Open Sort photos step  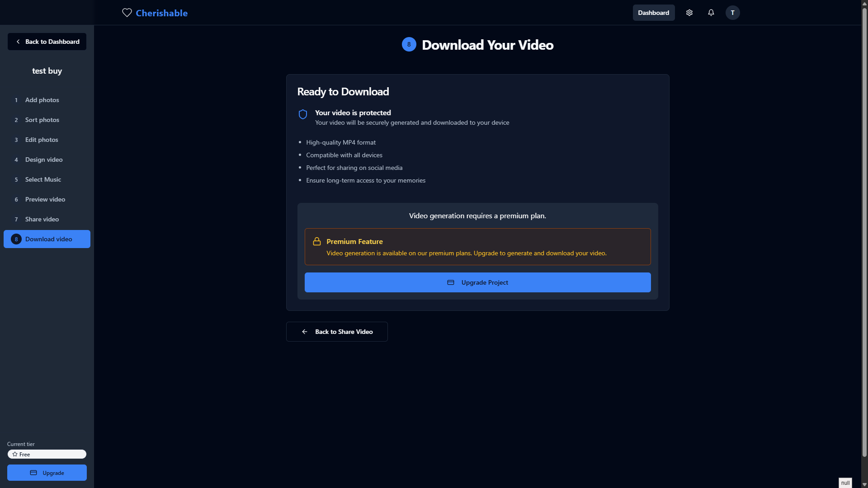(x=42, y=120)
